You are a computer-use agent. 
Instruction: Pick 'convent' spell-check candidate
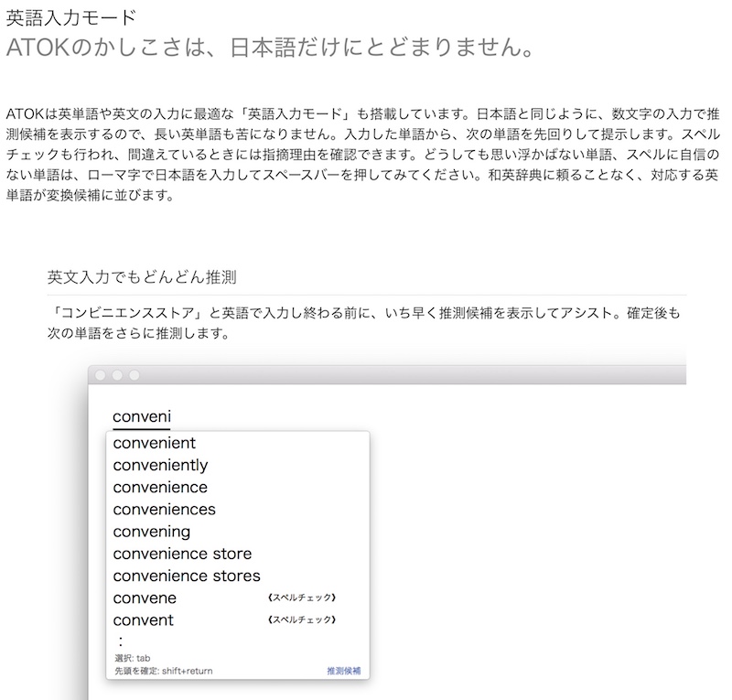click(x=144, y=620)
